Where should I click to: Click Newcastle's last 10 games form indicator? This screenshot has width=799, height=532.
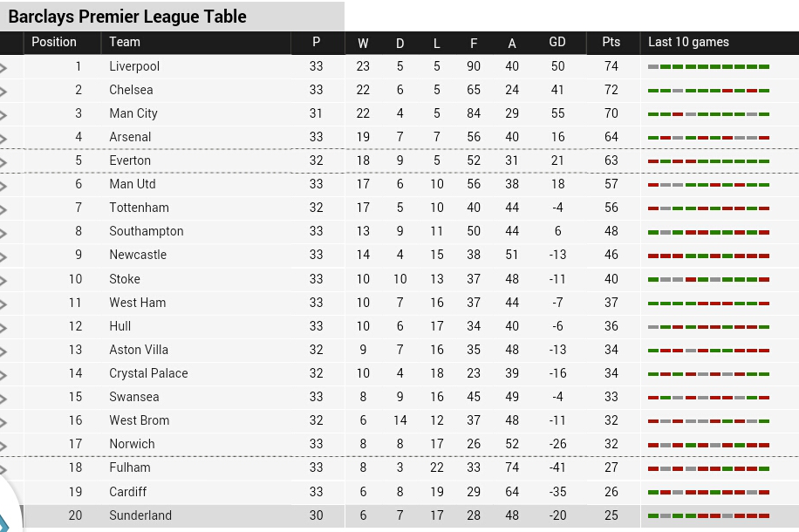click(x=708, y=256)
